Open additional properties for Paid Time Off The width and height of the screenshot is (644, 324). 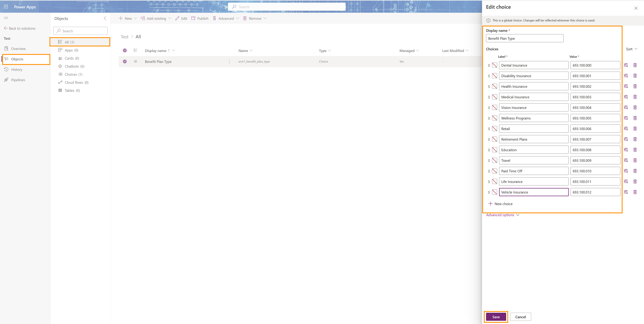coord(626,171)
